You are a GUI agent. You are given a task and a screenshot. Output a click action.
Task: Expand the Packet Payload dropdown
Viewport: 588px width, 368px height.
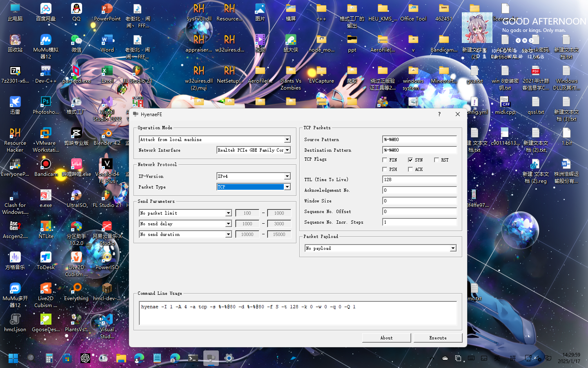pyautogui.click(x=453, y=248)
